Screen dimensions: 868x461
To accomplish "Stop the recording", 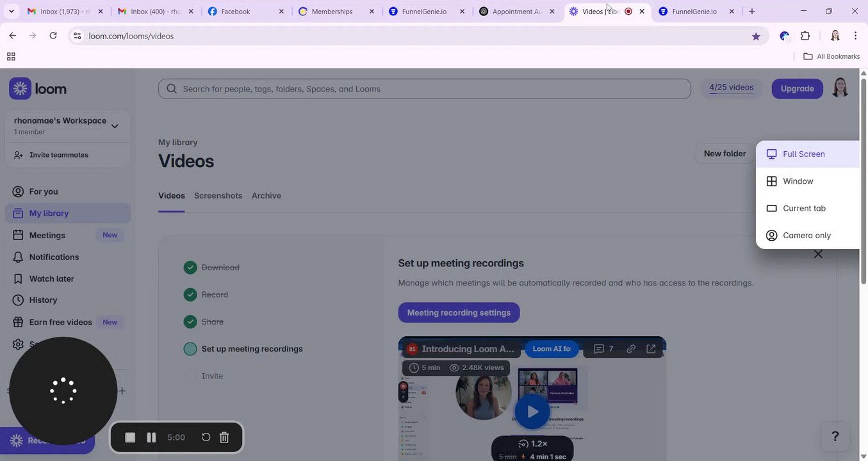I will 130,437.
